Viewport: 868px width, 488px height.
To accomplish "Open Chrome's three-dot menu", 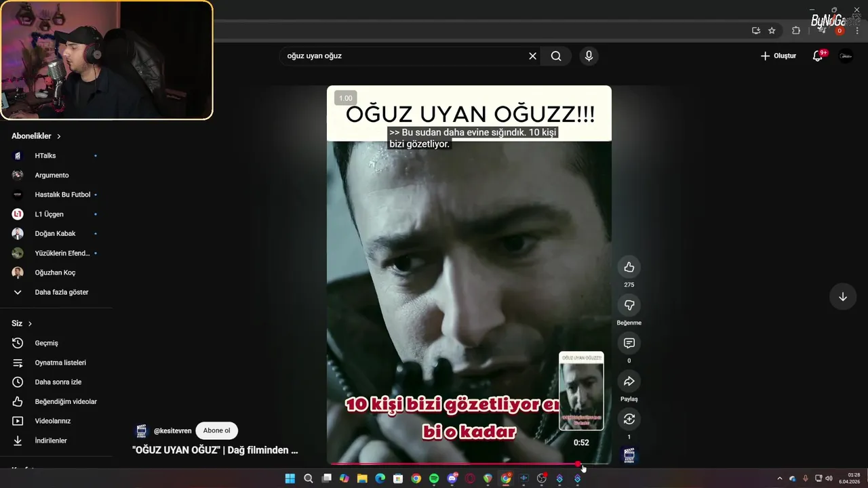I will [858, 30].
